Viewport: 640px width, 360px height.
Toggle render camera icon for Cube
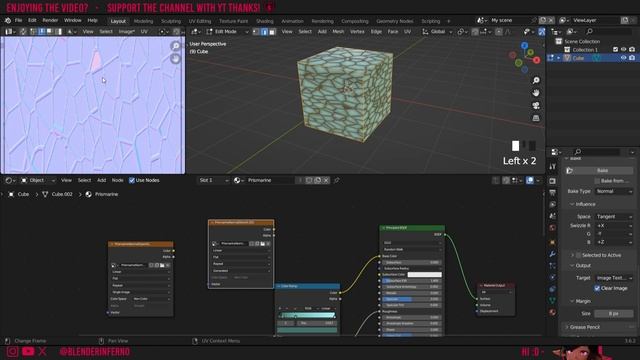[x=632, y=58]
